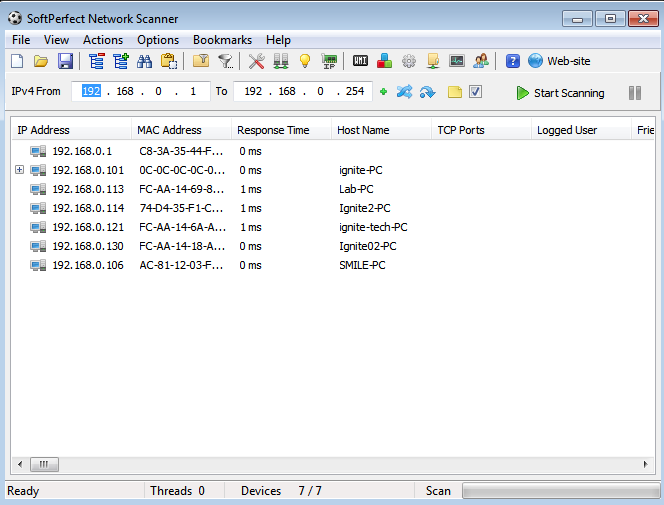Click the Devices 7 / 7 status entry

pos(281,491)
